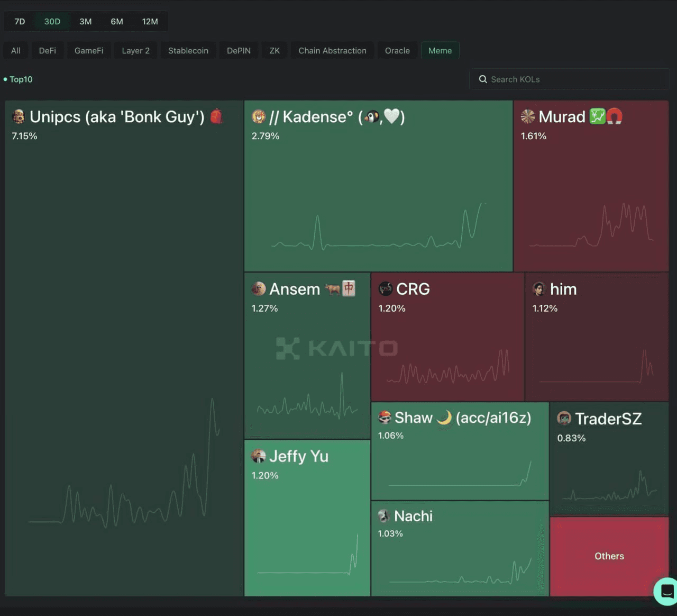Click the Top10 label

21,79
